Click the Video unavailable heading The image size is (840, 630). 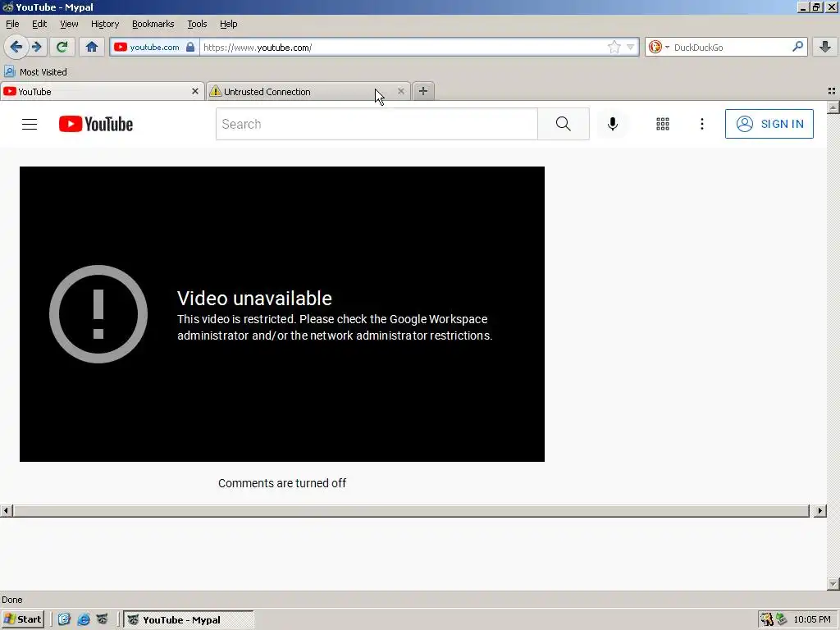(254, 299)
